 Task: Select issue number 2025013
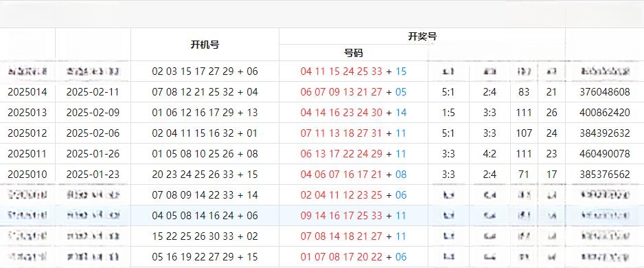point(27,113)
